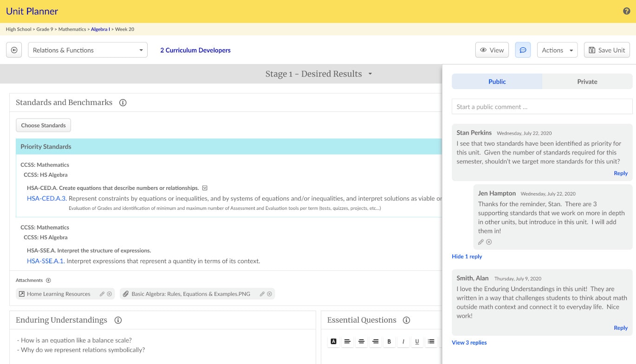Expand the Stage 1 - Desired Results selector
Viewport: 636px width, 364px height.
(x=318, y=74)
